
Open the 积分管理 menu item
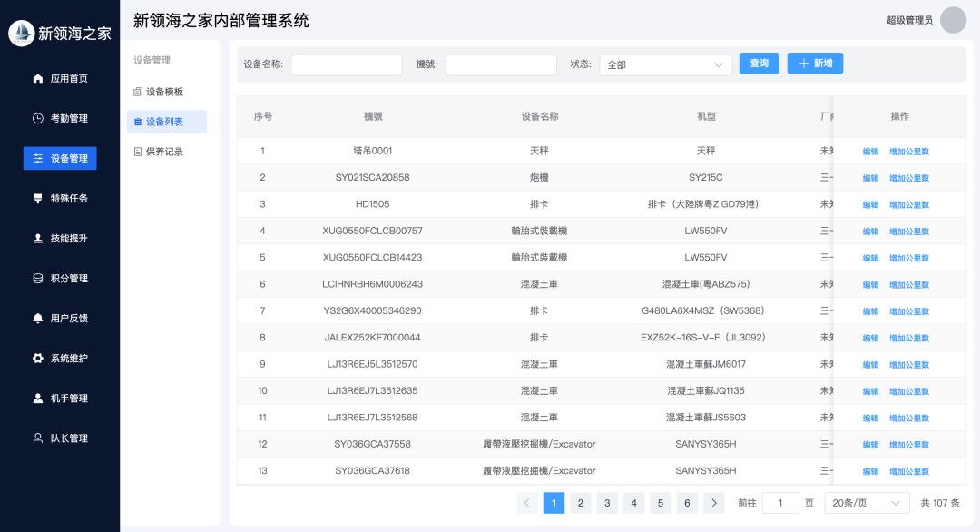tap(60, 278)
